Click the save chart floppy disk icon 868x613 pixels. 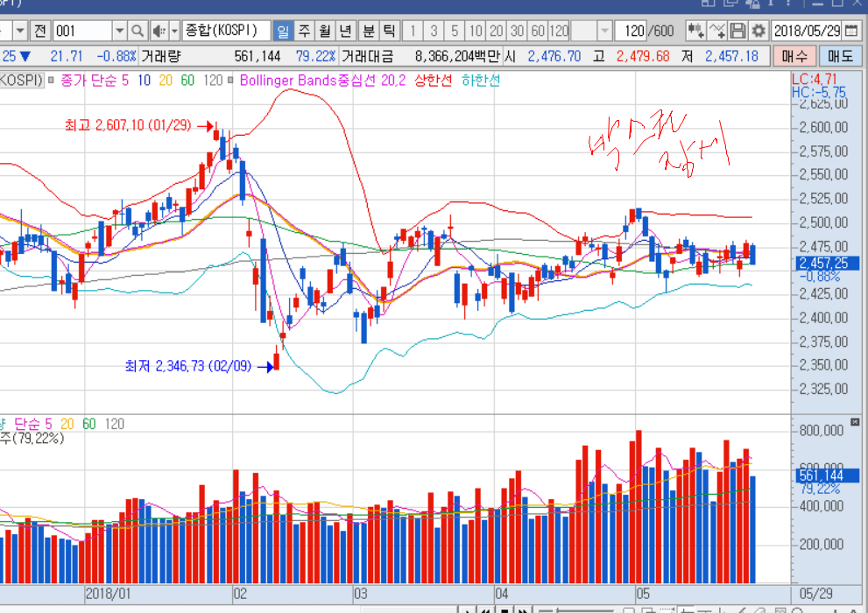(738, 31)
